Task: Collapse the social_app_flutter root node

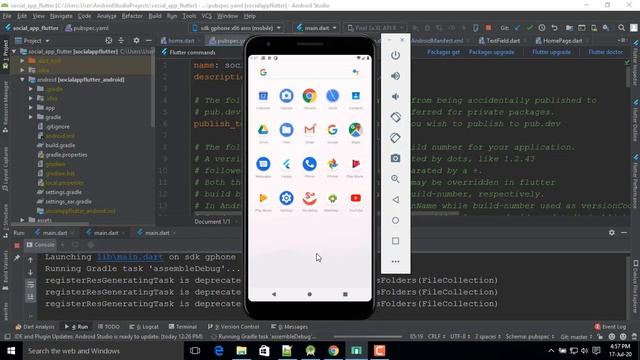Action: (14, 51)
